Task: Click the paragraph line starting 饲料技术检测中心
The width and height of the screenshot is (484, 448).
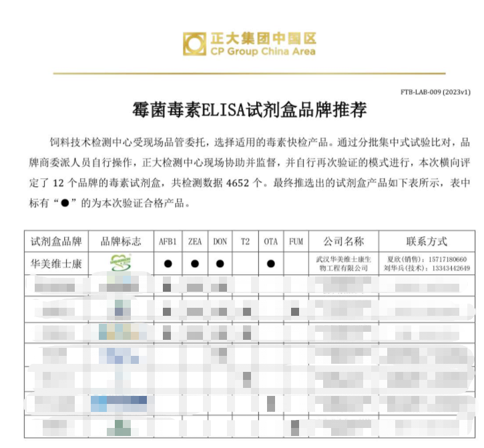Action: 260,142
